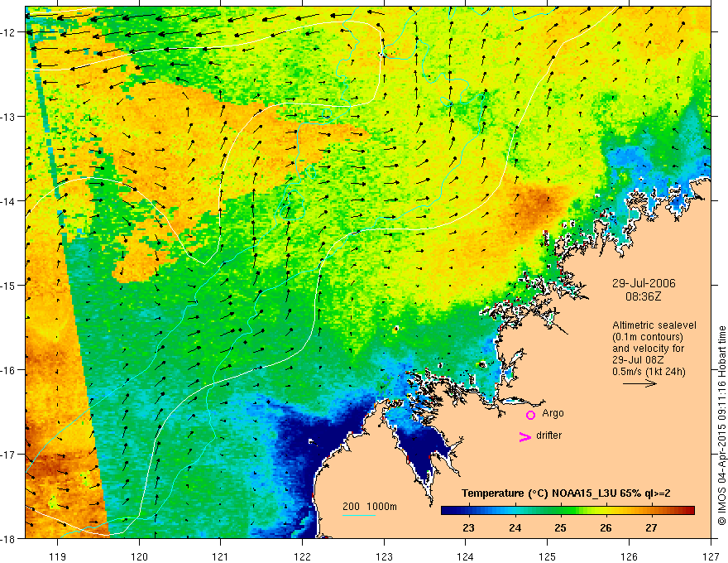Click the magenta drifter arrow legend symbol
The height and width of the screenshot is (563, 728).
(525, 436)
